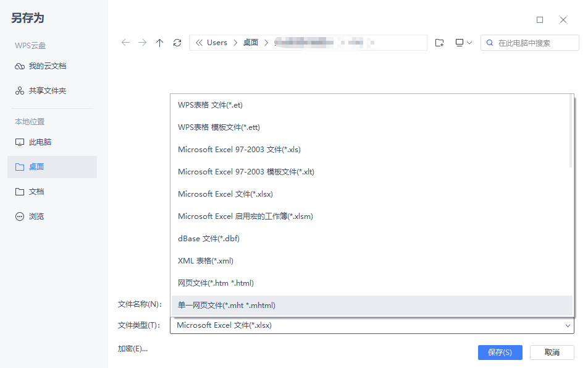Choose dBase 文件(*.dbf) file type

point(371,239)
